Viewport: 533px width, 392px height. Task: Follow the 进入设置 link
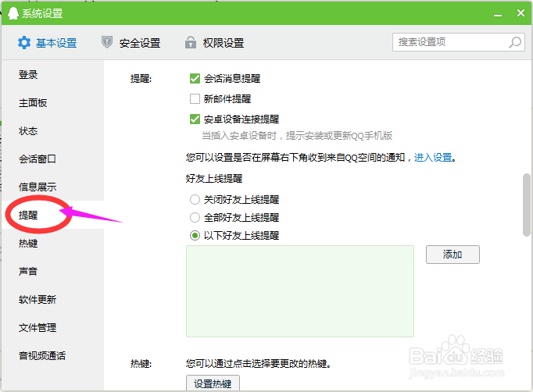point(433,157)
